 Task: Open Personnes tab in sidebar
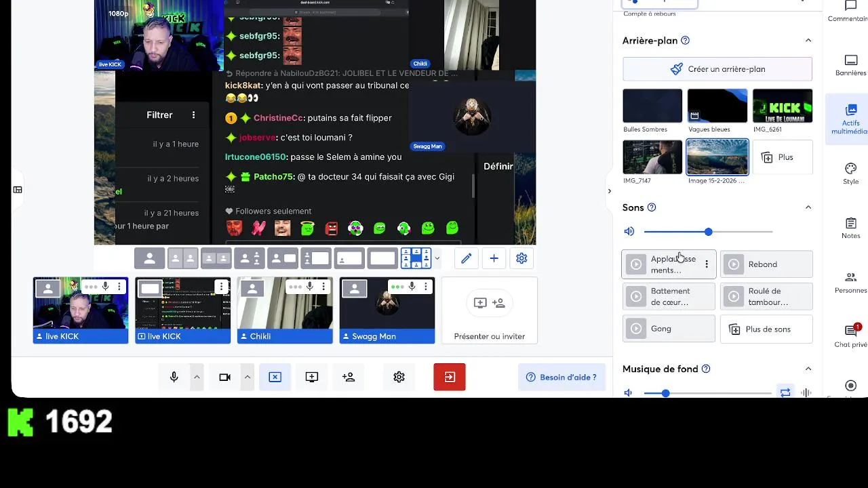[x=850, y=283]
